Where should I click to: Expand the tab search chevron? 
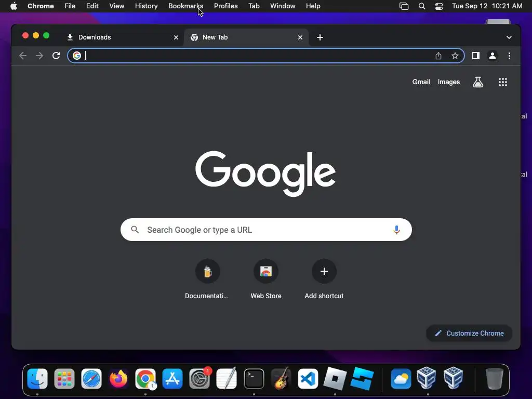point(509,37)
